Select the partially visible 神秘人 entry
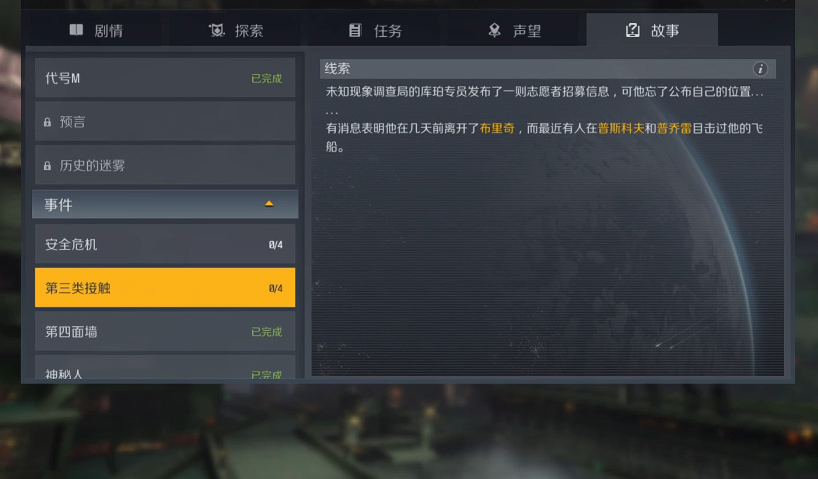This screenshot has height=479, width=818. pos(165,367)
